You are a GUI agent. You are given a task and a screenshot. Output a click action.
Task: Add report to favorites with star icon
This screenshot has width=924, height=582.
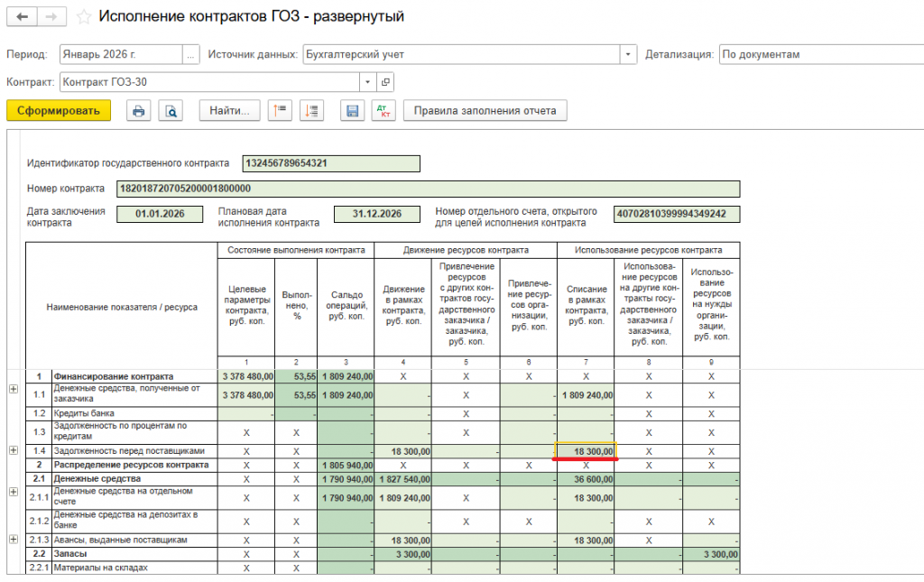click(84, 17)
